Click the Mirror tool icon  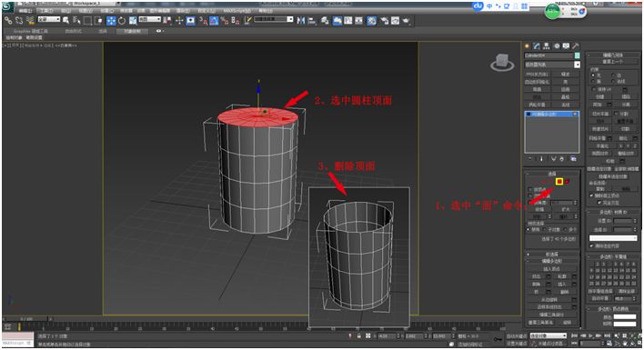click(301, 21)
